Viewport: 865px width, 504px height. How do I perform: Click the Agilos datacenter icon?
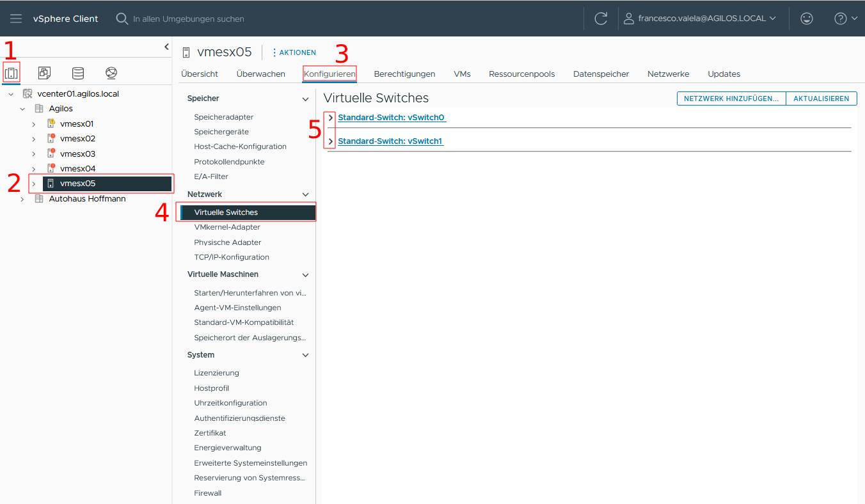(x=39, y=109)
